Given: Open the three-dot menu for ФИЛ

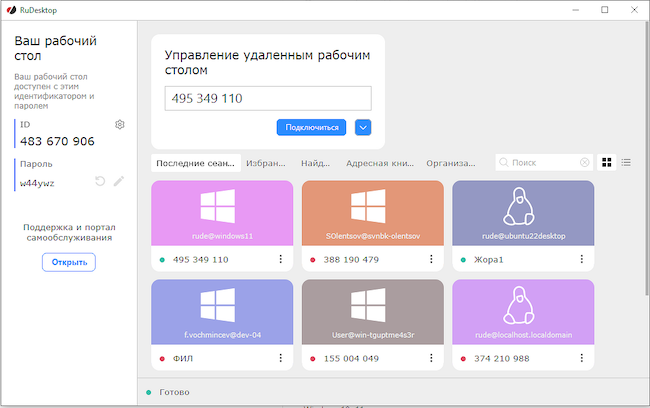Looking at the screenshot, I should tap(281, 358).
